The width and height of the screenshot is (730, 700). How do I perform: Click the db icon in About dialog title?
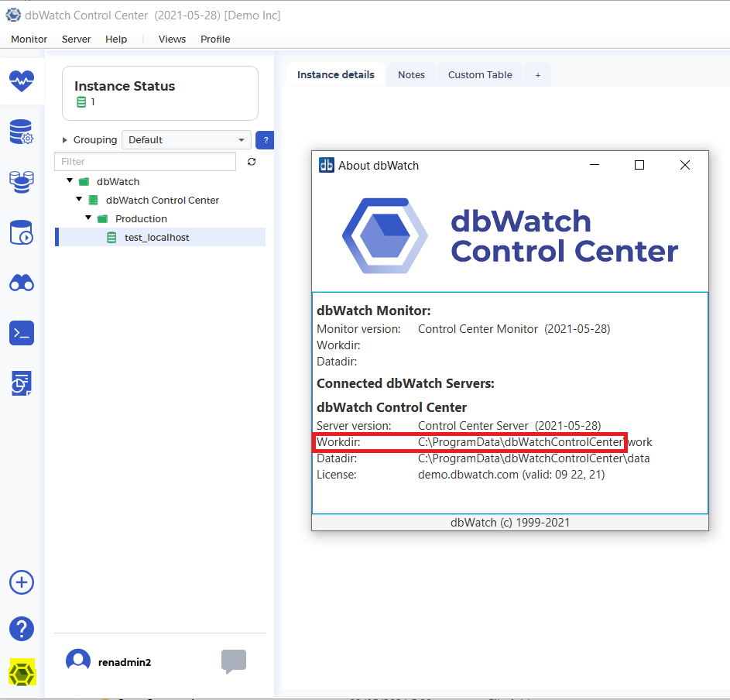pyautogui.click(x=327, y=165)
